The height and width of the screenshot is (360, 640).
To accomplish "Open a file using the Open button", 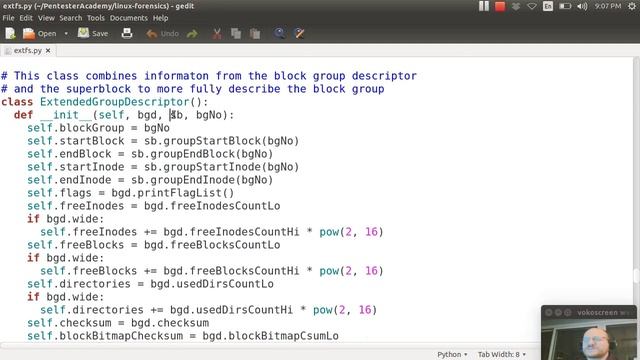I will (x=39, y=33).
